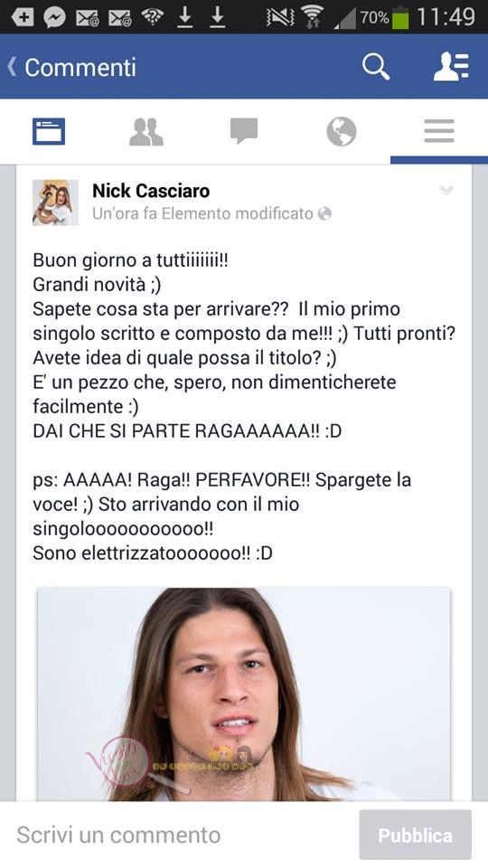The image size is (488, 868).
Task: Tap Nick Casciaro's profile picture thumbnail
Action: [55, 203]
